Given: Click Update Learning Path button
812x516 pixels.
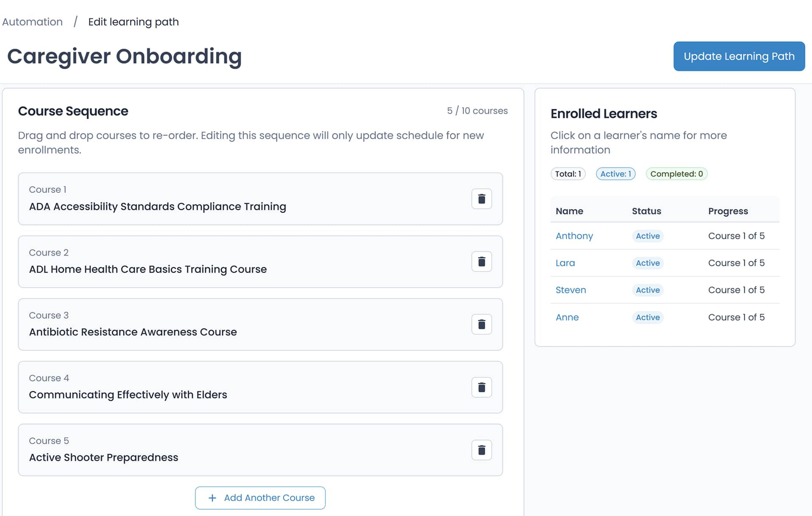Looking at the screenshot, I should 739,56.
